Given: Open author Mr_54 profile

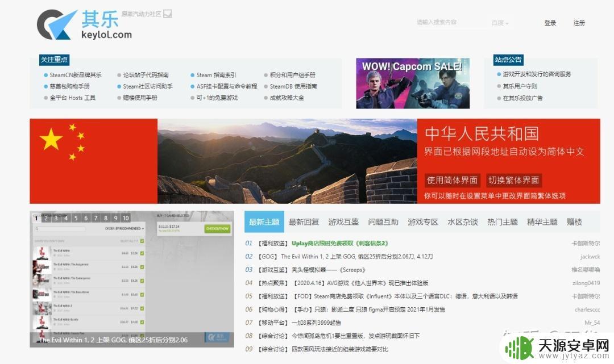Looking at the screenshot, I should pos(592,323).
